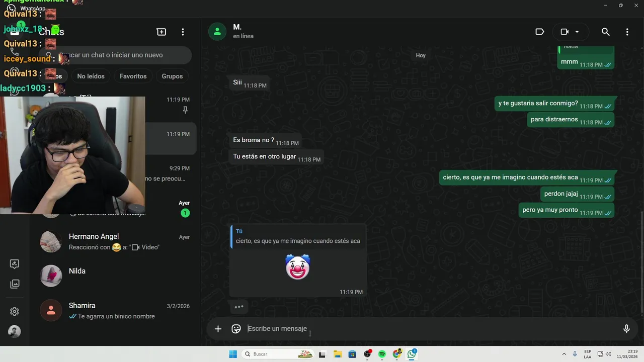Image resolution: width=644 pixels, height=362 pixels.
Task: Start a video call with M.
Action: click(x=565, y=32)
